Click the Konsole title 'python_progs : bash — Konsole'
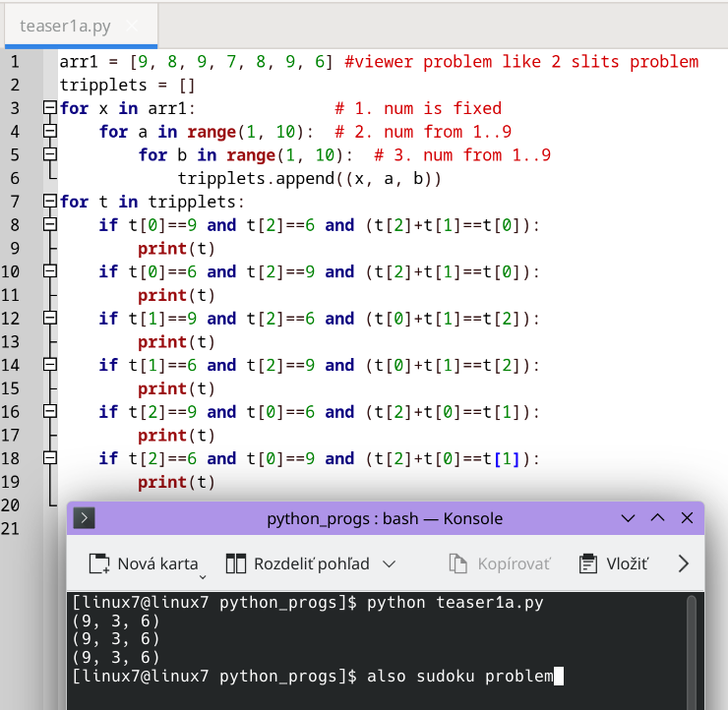This screenshot has height=710, width=728. (x=385, y=518)
